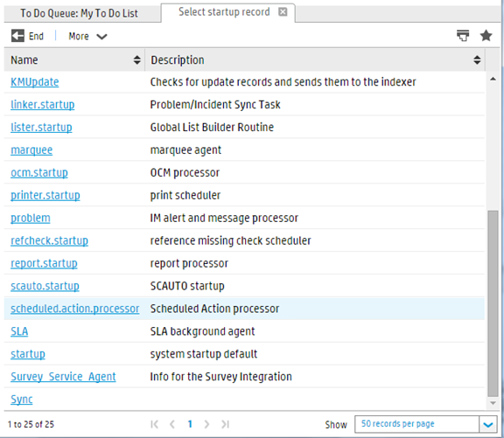Go to next page arrow

206,424
